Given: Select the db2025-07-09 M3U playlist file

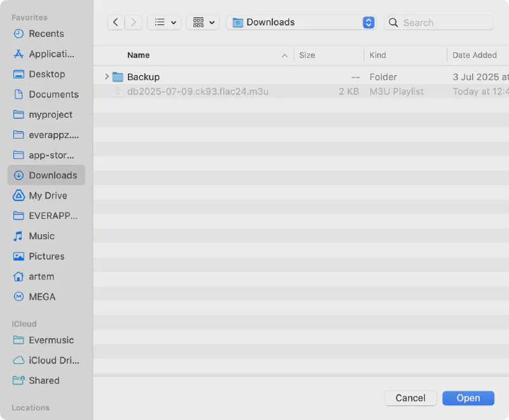Looking at the screenshot, I should tap(197, 92).
